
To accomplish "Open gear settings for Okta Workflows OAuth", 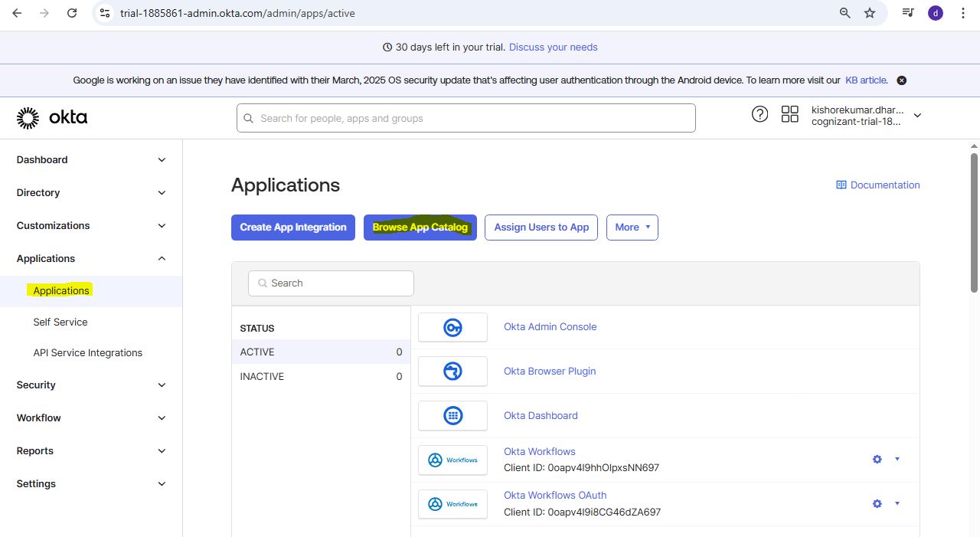I will click(x=877, y=504).
